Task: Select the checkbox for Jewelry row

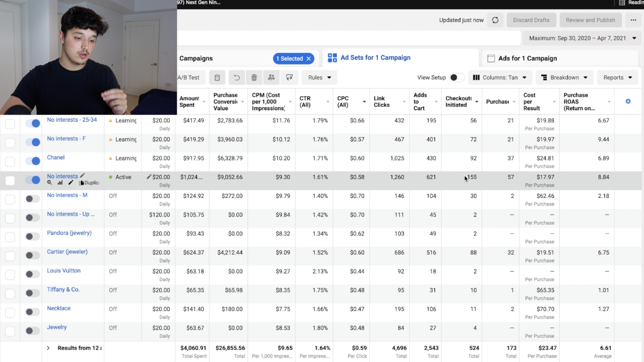Action: pyautogui.click(x=10, y=331)
